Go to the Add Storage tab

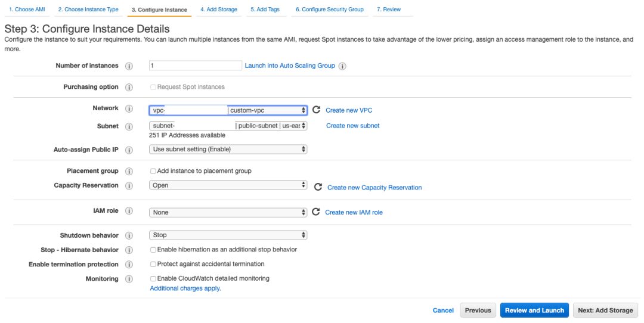tap(219, 10)
